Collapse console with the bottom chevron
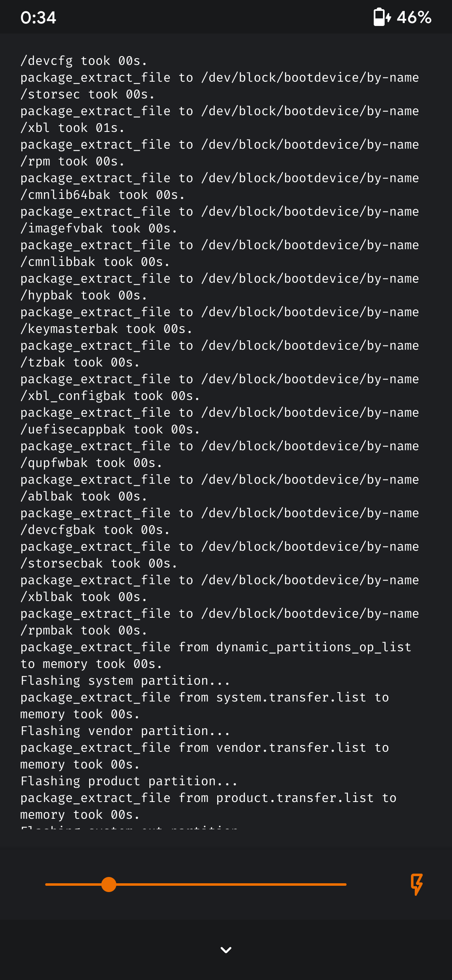Screen dimensions: 452x980 (x=226, y=950)
